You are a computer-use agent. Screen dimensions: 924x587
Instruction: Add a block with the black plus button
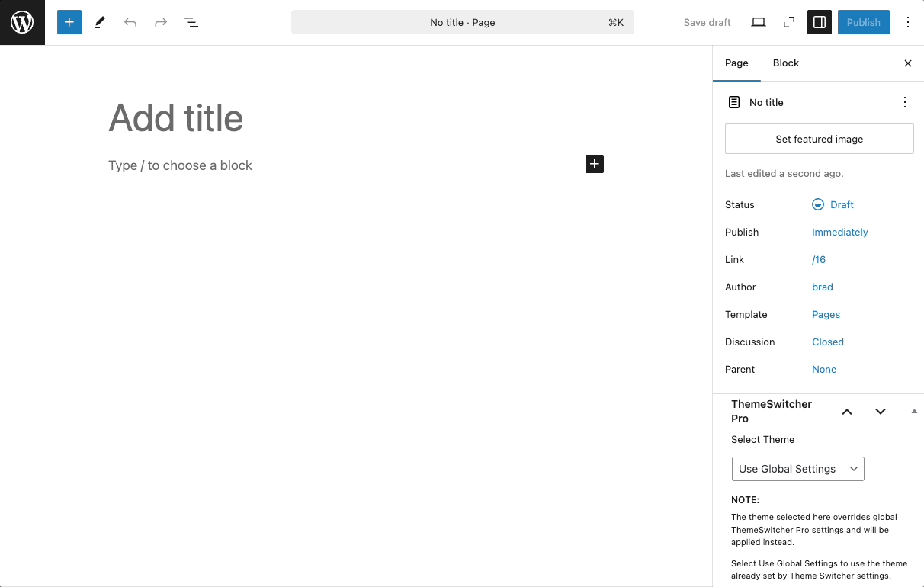tap(595, 164)
